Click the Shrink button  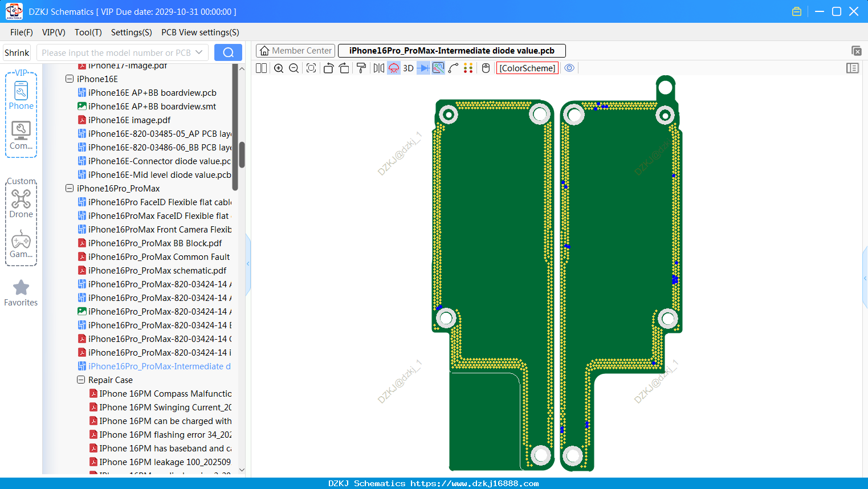point(17,52)
